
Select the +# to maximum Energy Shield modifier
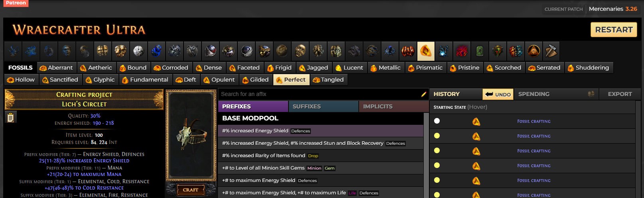321,180
